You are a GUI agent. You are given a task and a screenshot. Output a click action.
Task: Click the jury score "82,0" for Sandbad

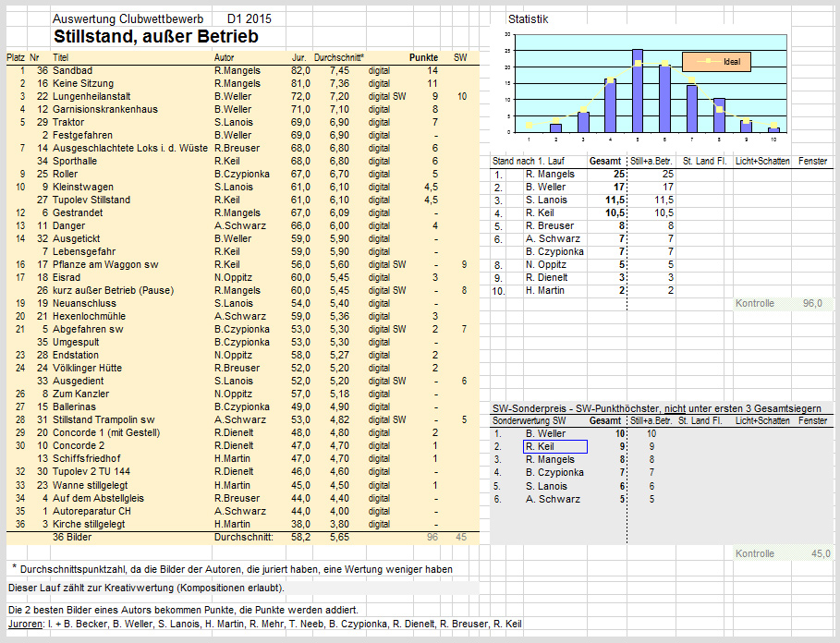(300, 70)
